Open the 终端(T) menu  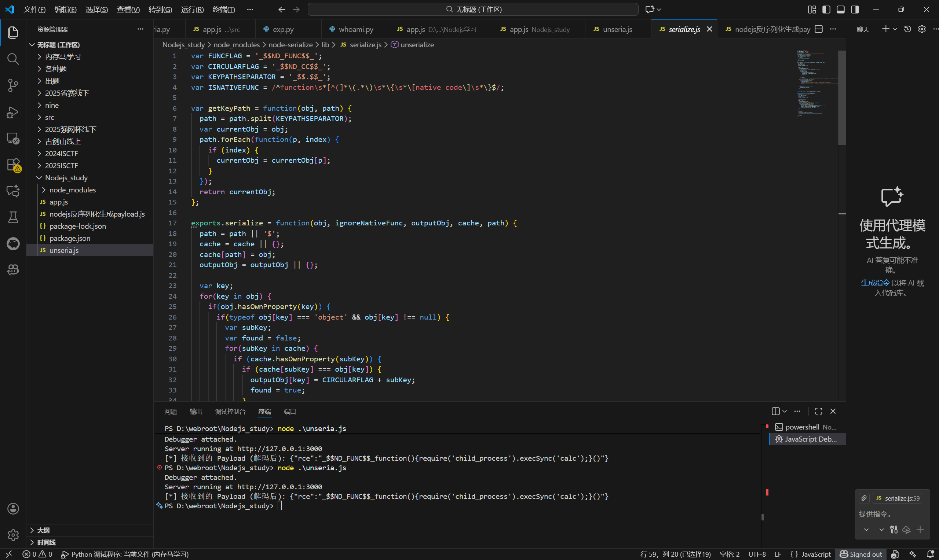[x=223, y=10]
